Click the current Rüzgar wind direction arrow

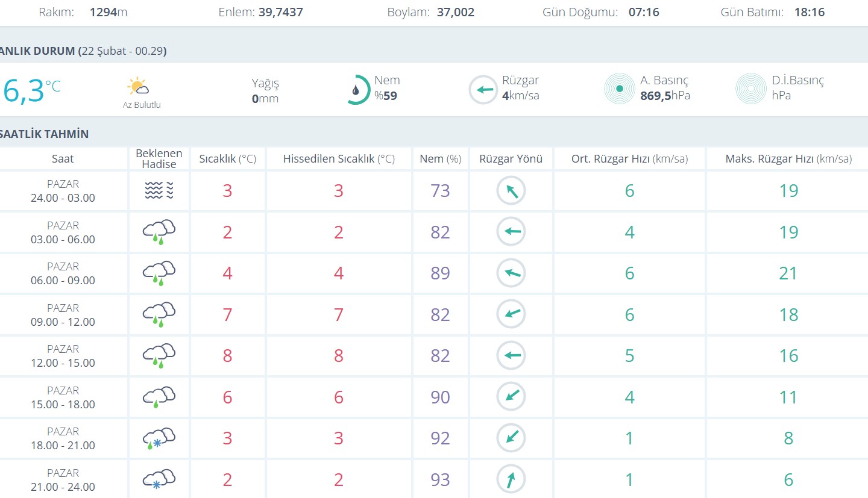[483, 90]
